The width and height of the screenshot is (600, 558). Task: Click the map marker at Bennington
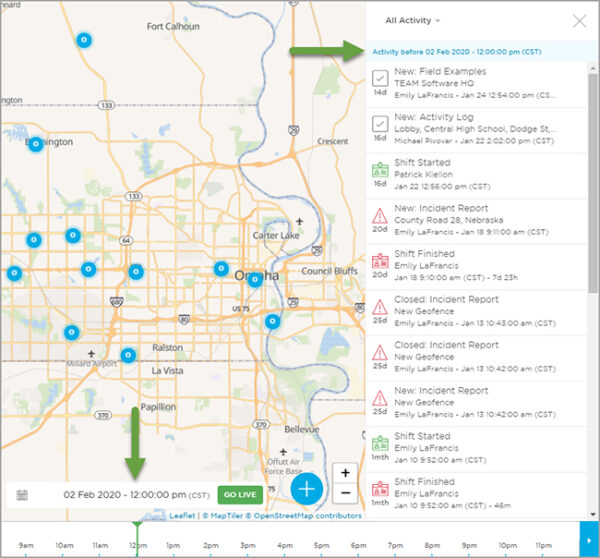(x=36, y=144)
